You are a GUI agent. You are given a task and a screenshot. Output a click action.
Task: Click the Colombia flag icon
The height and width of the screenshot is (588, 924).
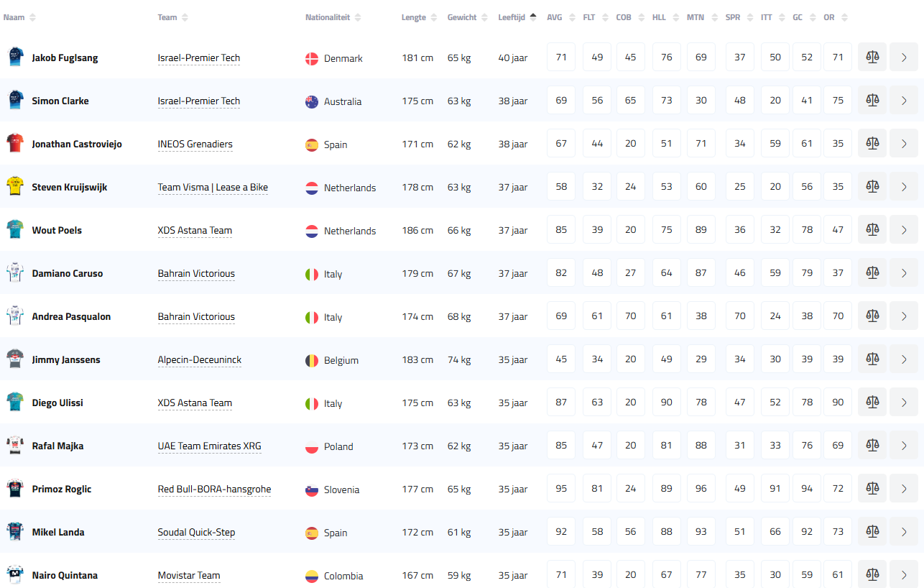coord(312,576)
